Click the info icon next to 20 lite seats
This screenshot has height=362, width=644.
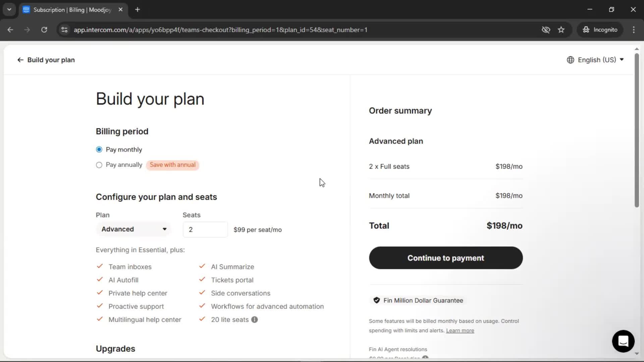tap(255, 320)
